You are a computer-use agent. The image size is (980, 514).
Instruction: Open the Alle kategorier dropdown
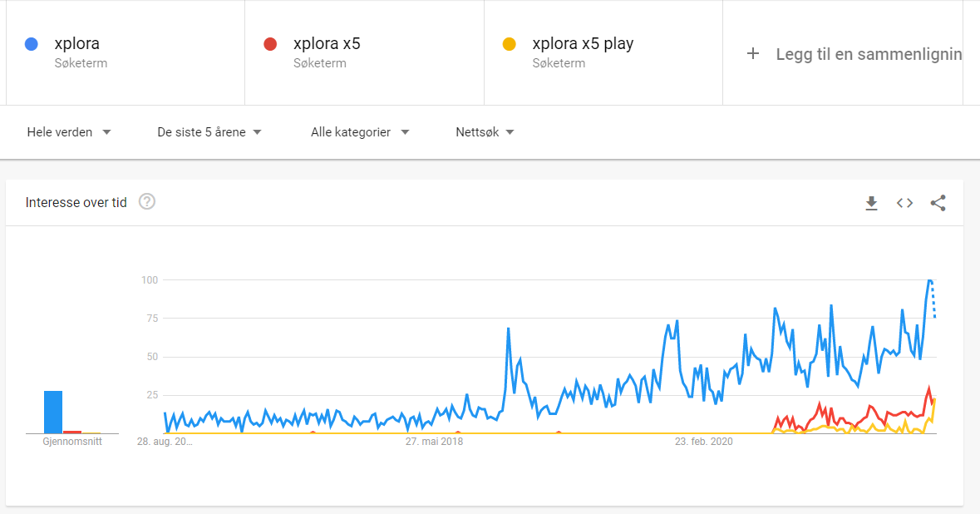[x=360, y=132]
